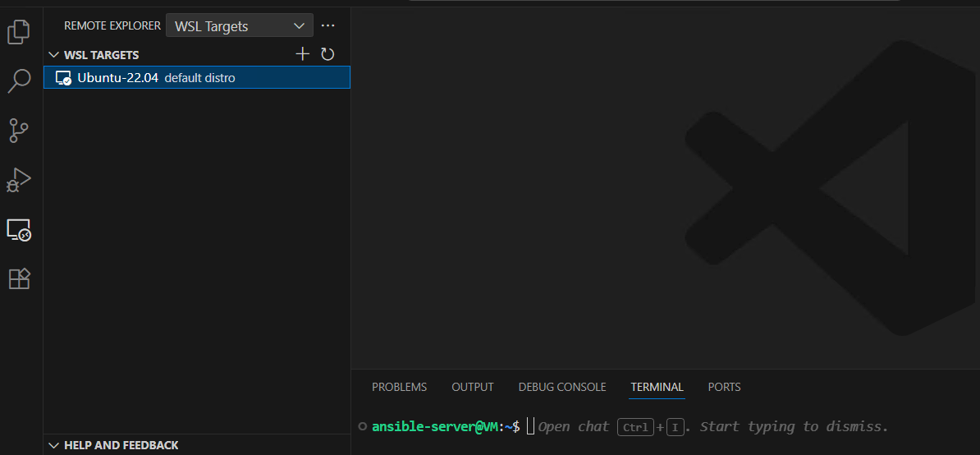Collapse the WSL TARGETS section

53,55
